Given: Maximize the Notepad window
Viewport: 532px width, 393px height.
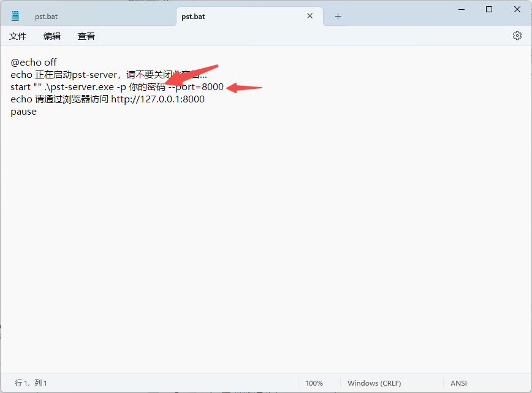Looking at the screenshot, I should 489,9.
